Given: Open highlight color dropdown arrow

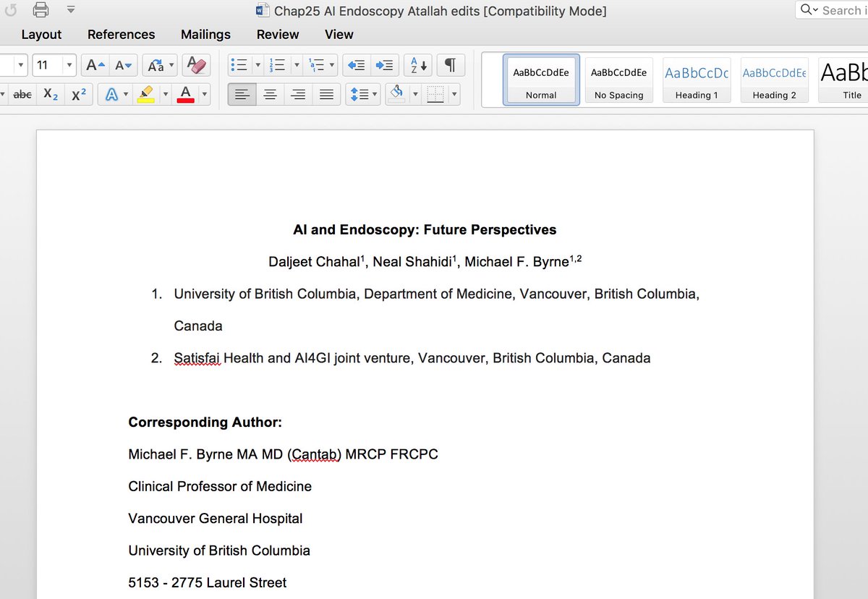Looking at the screenshot, I should (165, 94).
